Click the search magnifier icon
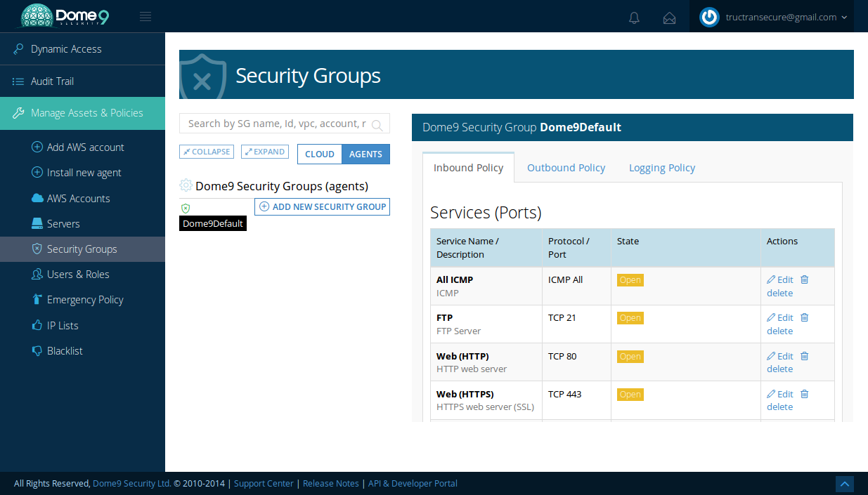Screen dimensions: 868x495 377,125
